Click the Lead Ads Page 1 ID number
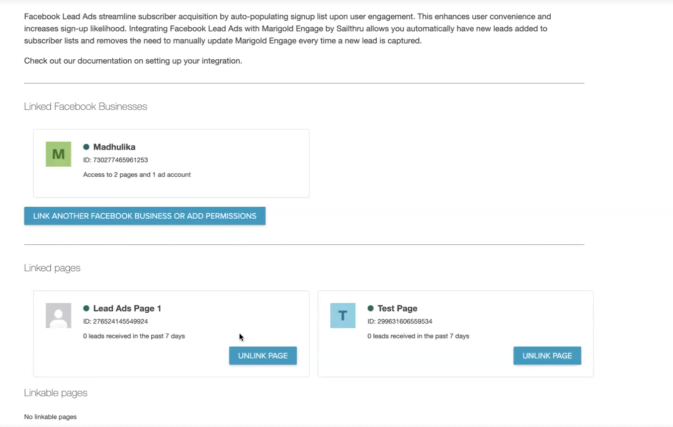Image resolution: width=673 pixels, height=427 pixels. (115, 321)
